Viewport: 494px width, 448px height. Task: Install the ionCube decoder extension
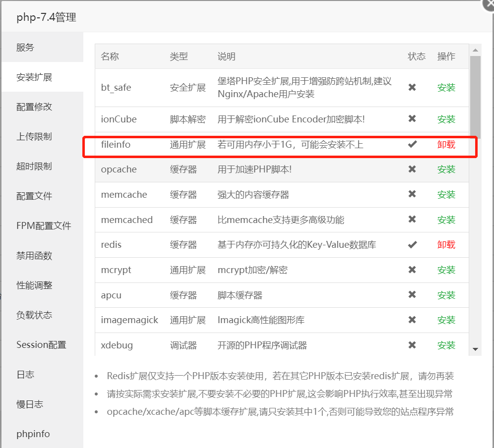pos(446,119)
